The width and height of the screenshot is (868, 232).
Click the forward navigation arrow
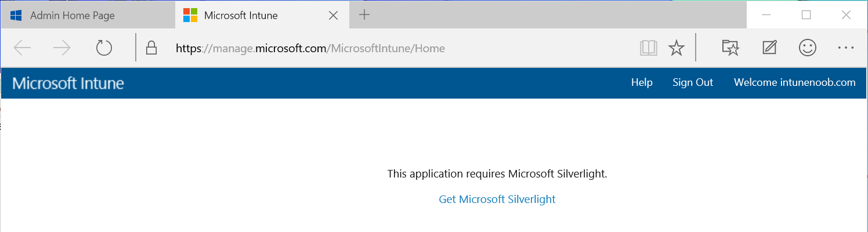click(62, 48)
